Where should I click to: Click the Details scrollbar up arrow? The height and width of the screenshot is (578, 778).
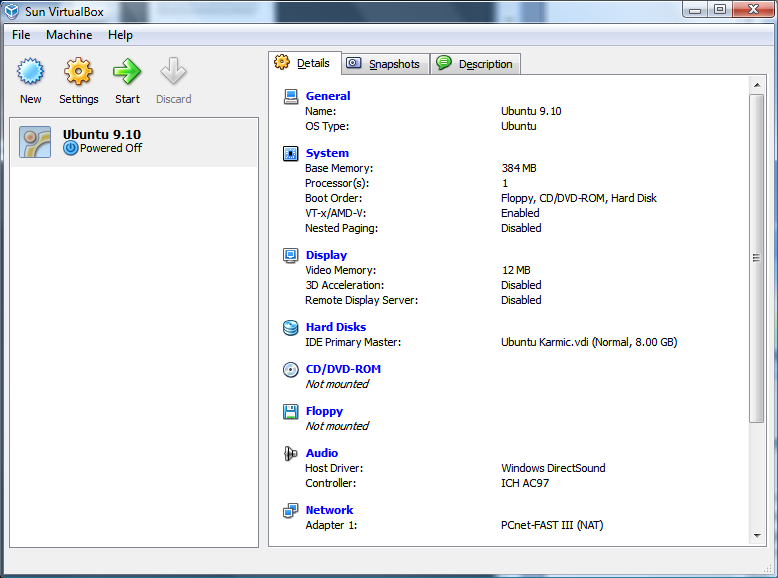point(757,85)
